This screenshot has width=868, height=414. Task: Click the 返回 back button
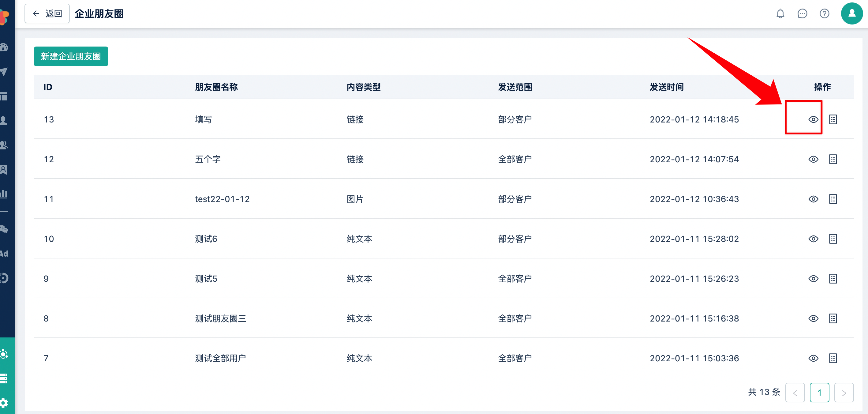pyautogui.click(x=47, y=13)
